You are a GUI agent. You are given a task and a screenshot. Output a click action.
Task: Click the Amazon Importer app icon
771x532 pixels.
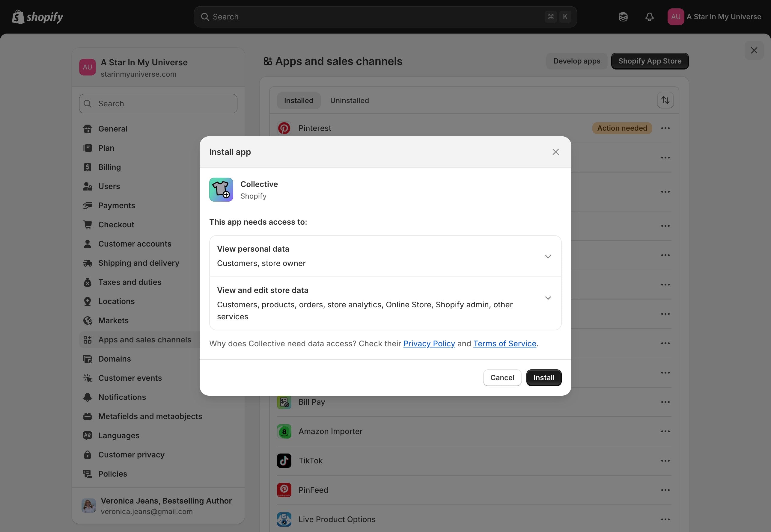click(284, 431)
